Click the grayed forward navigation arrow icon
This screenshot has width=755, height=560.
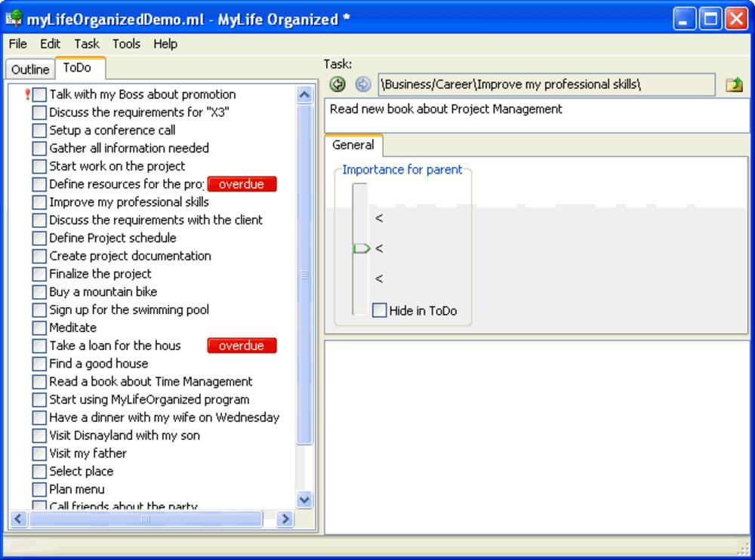pos(362,85)
